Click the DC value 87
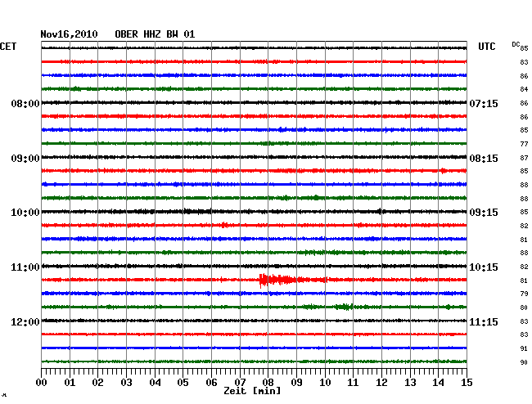The width and height of the screenshot is (532, 404). pos(524,158)
